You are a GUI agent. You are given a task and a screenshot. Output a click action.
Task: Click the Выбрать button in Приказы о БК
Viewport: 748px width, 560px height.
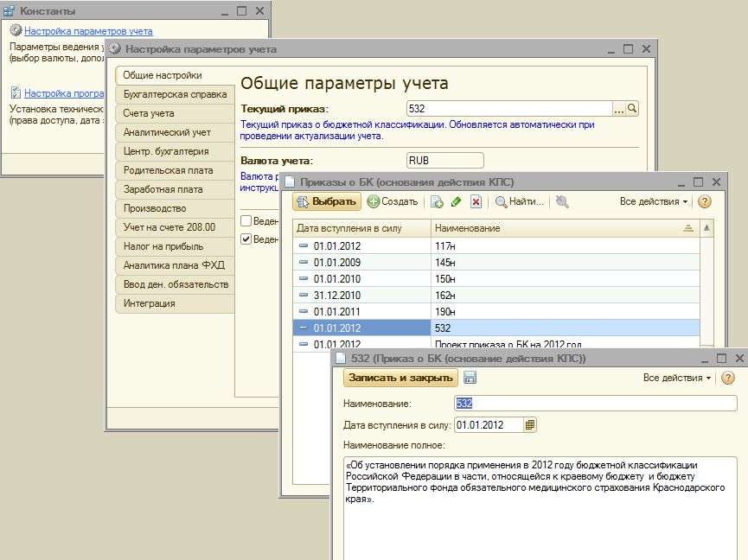pyautogui.click(x=327, y=201)
